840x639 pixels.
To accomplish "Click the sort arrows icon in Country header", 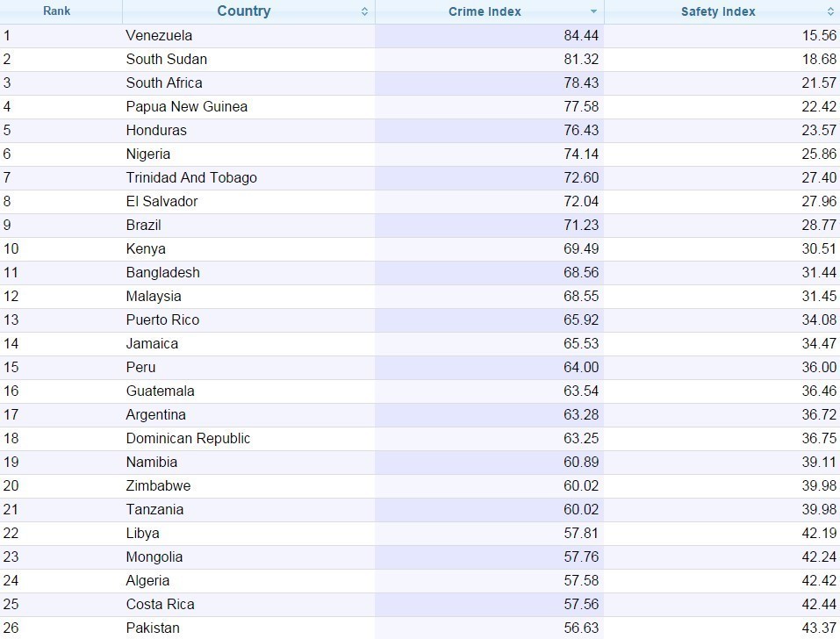I will coord(364,11).
